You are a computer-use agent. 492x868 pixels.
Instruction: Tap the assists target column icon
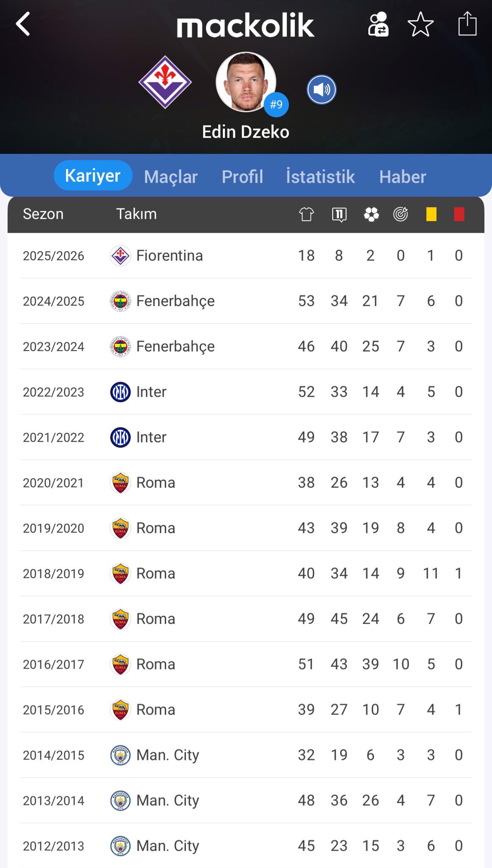[400, 214]
